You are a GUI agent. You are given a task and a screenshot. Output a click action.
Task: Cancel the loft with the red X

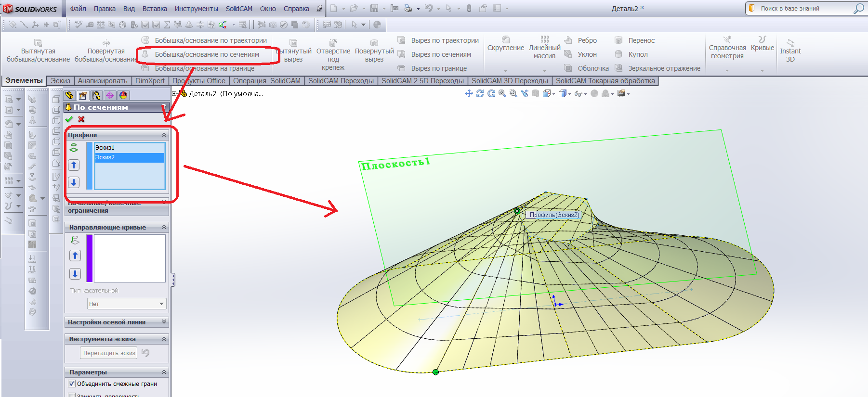click(x=81, y=119)
